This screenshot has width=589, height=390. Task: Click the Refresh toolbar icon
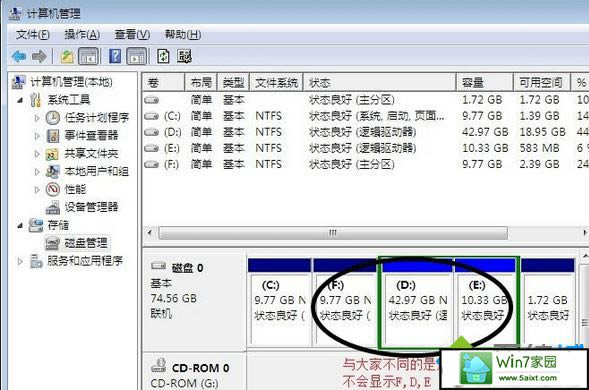click(x=163, y=57)
